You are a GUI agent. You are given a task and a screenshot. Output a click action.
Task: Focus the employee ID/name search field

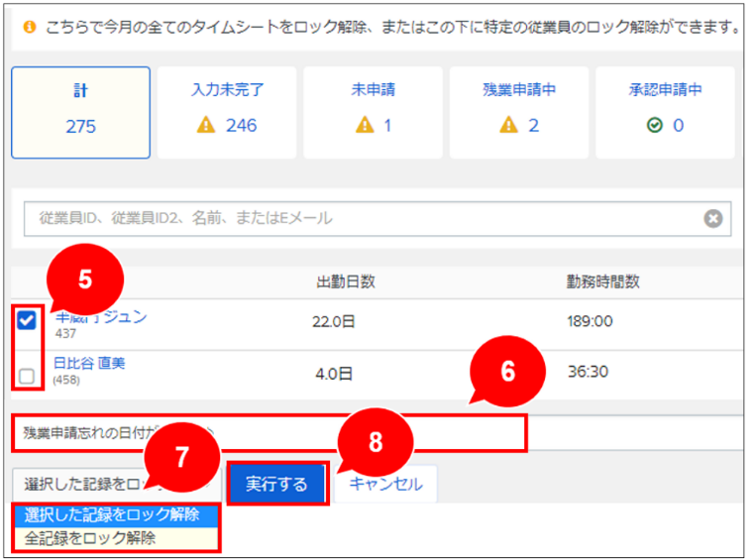(357, 219)
